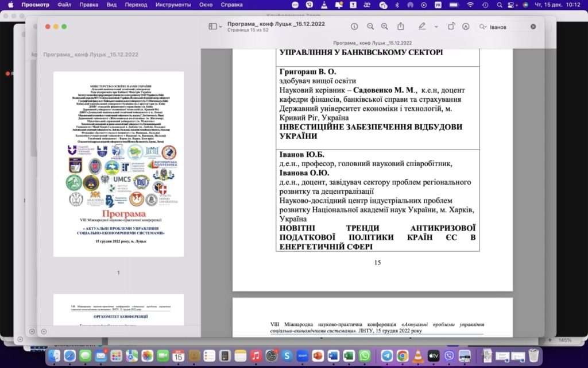Click author name Іванов Ю.Б. in document
This screenshot has width=588, height=368.
[x=302, y=154]
